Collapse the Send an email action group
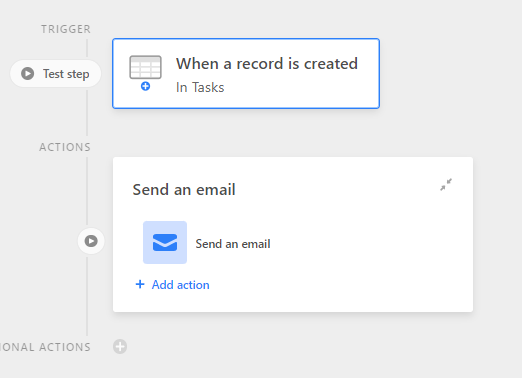This screenshot has width=522, height=378. click(446, 184)
